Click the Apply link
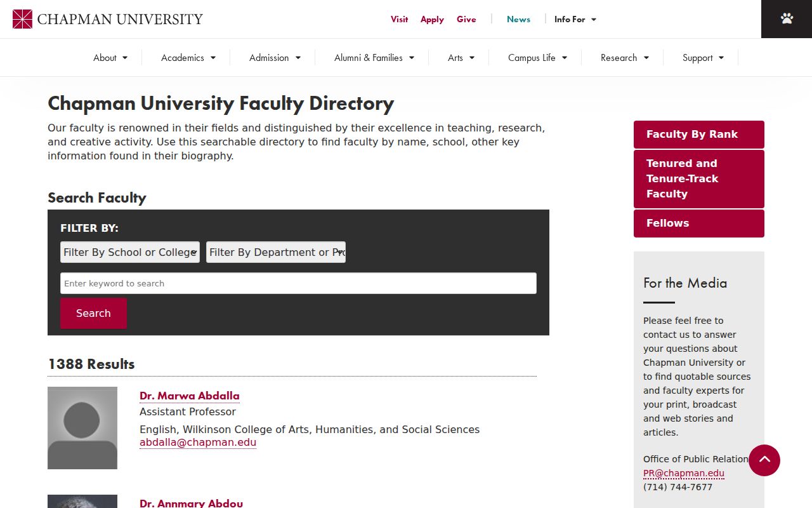 pyautogui.click(x=432, y=19)
